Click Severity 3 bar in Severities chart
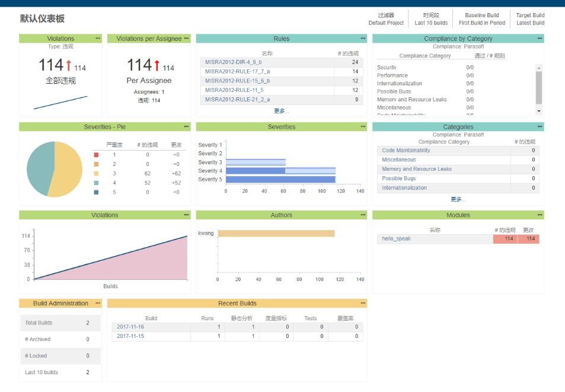This screenshot has height=392, width=565. (256, 162)
